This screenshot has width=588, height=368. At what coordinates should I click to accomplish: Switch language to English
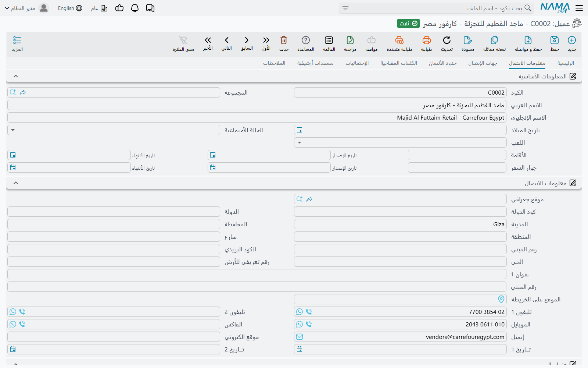(70, 8)
